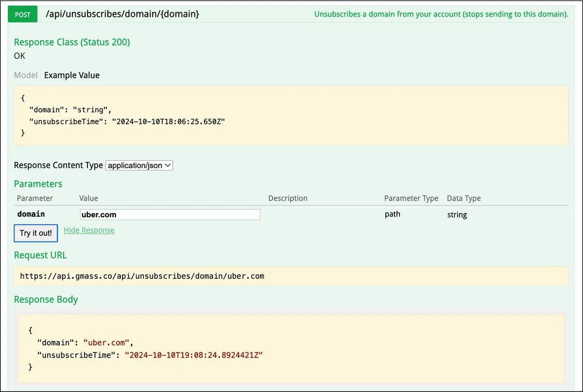
Task: Click the example unsubscribeTime value 2024-10-10T18:06:25.650Z
Action: [168, 121]
